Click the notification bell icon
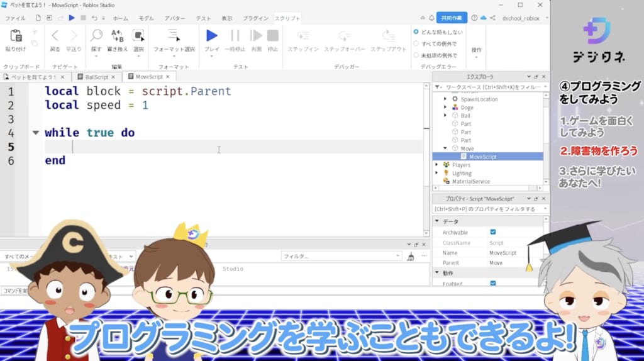644x361 pixels. [x=431, y=18]
